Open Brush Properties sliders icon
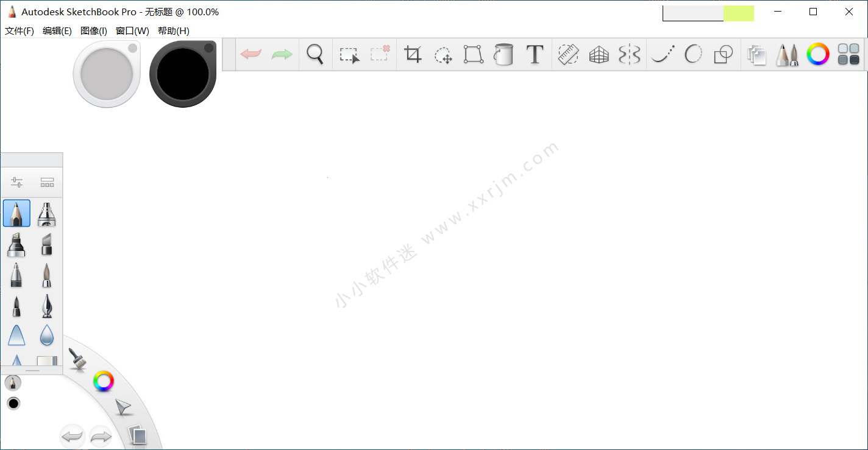868x450 pixels. 16,182
